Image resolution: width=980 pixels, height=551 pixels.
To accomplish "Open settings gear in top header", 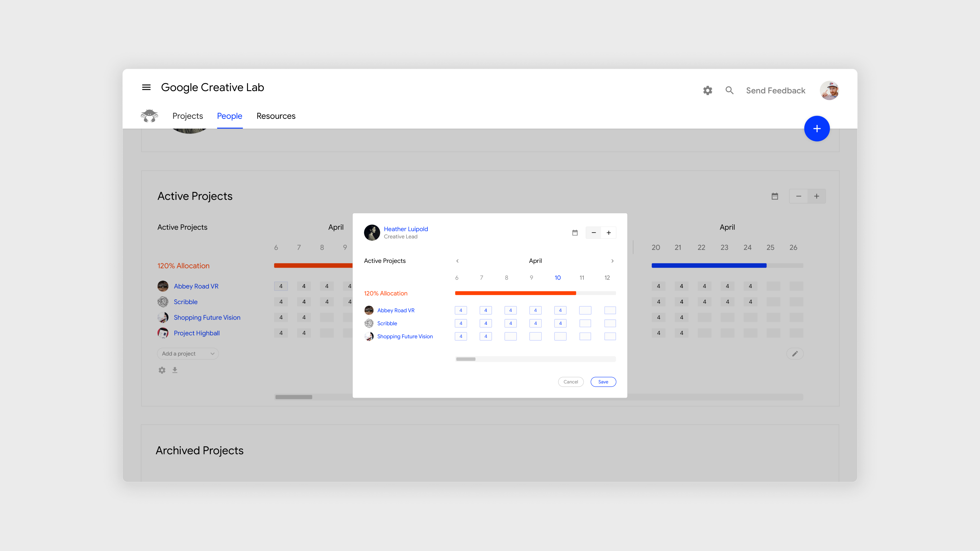I will tap(707, 90).
